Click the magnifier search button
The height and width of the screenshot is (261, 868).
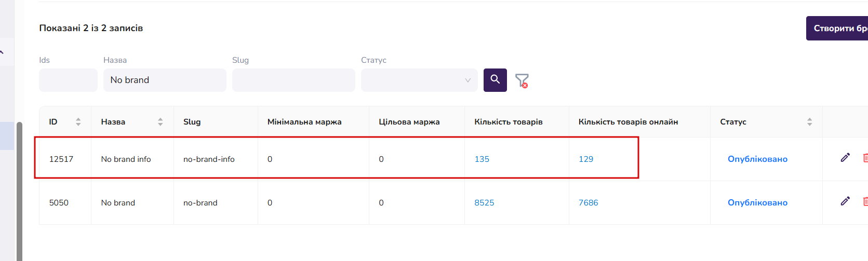point(495,80)
